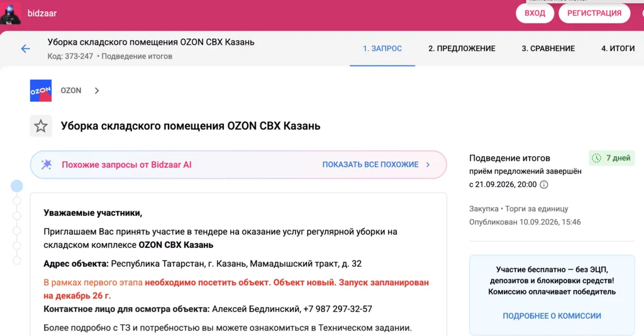Click ПОКАЗАТЬ ВСЕ ПОХОЖИЕ link
644x336 pixels.
click(x=370, y=165)
